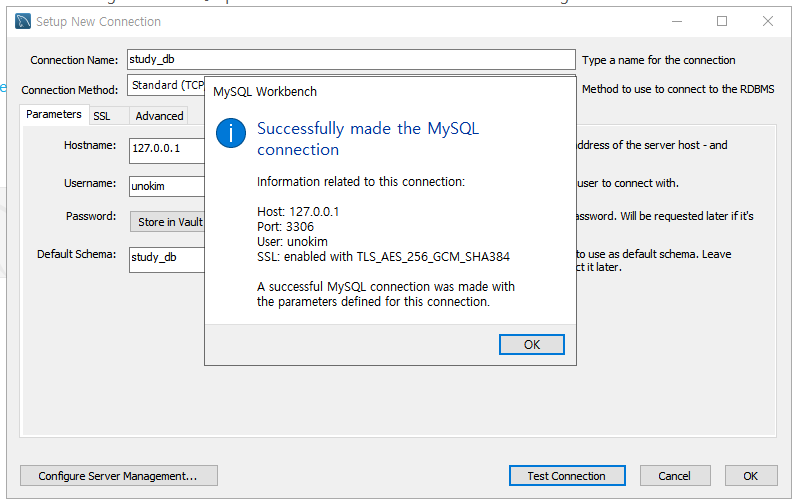Viewport: 802px width, 504px height.
Task: Click OK in the MySQL Workbench success dialog
Action: 531,344
